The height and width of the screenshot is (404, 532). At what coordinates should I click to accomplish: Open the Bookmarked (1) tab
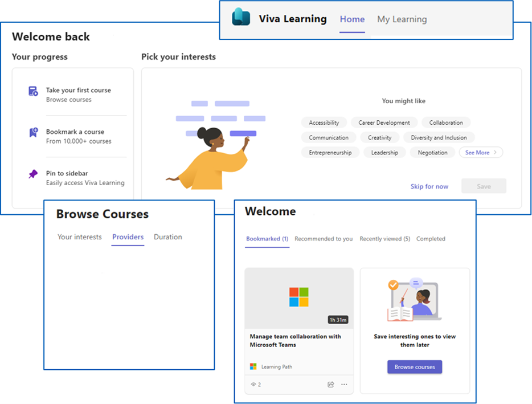coord(267,239)
